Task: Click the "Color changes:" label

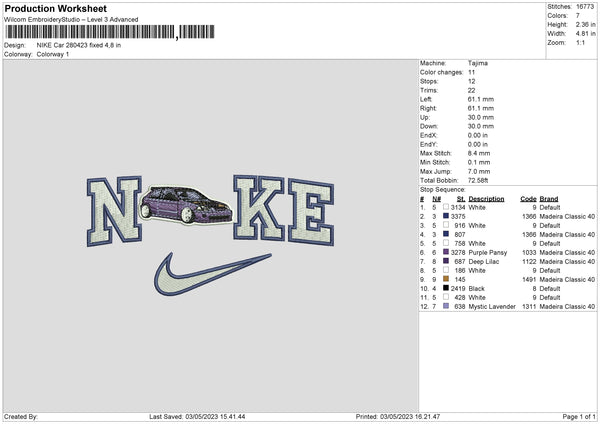Action: point(442,72)
